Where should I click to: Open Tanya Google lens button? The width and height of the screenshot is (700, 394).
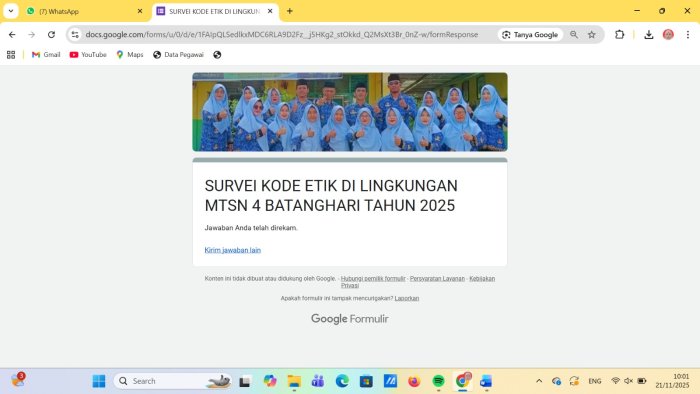(530, 34)
